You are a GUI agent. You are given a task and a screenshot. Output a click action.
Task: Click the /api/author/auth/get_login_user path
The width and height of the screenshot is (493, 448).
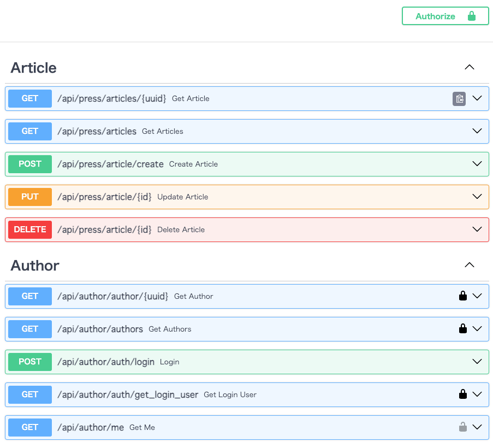click(128, 394)
